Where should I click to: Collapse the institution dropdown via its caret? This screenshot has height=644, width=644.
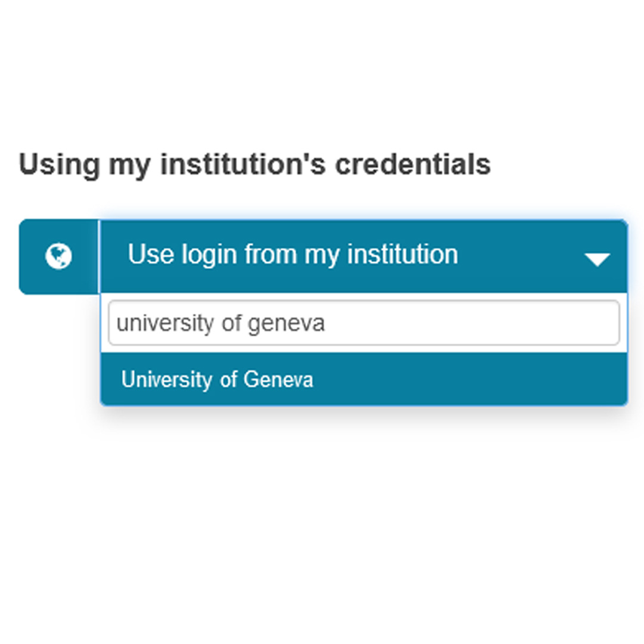coord(597,259)
